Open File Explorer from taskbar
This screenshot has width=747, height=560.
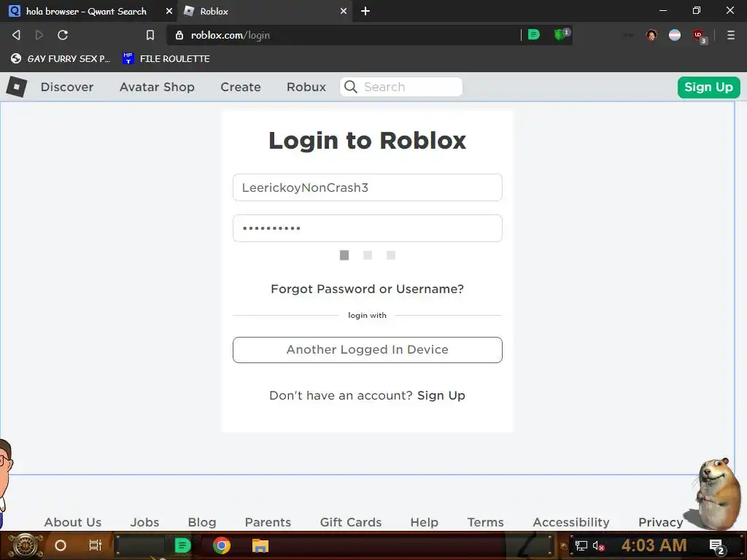point(260,545)
